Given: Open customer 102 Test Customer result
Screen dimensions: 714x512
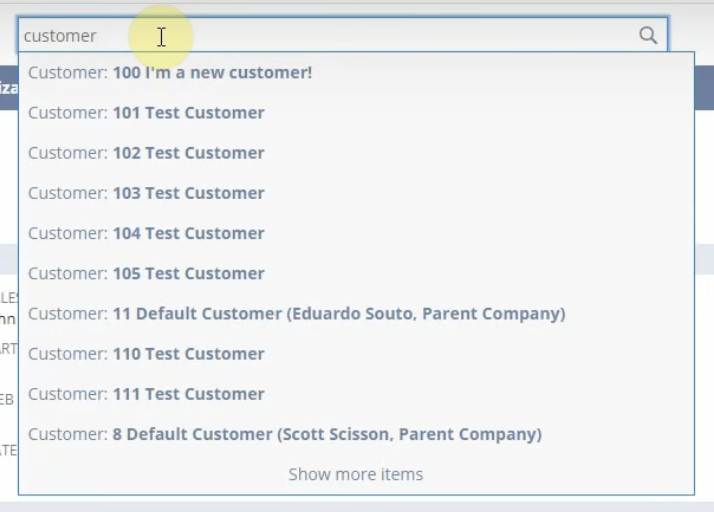Looking at the screenshot, I should coord(356,153).
